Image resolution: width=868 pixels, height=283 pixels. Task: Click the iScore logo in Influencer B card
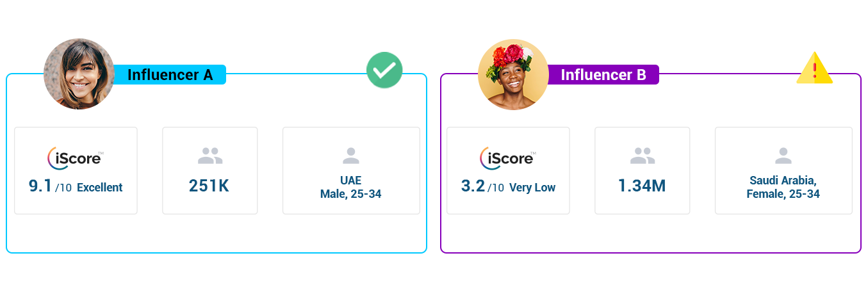(508, 158)
